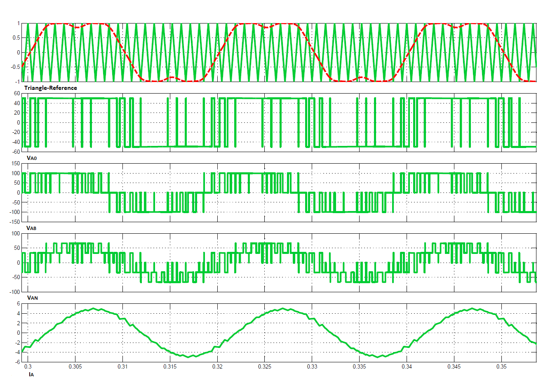Click the 150 tick on the VAB axis
555x392 pixels.
(16, 164)
